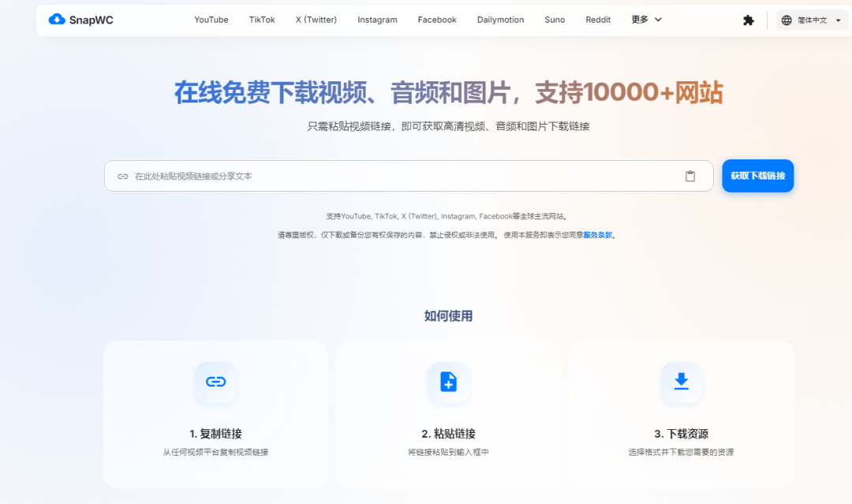852x504 pixels.
Task: Open the Suno page from the navbar
Action: point(555,19)
